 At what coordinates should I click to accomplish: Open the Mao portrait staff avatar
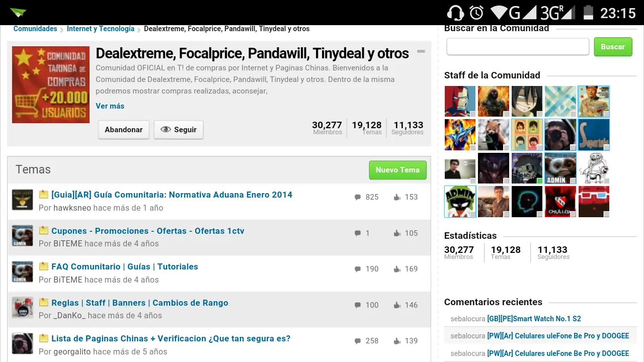[594, 101]
